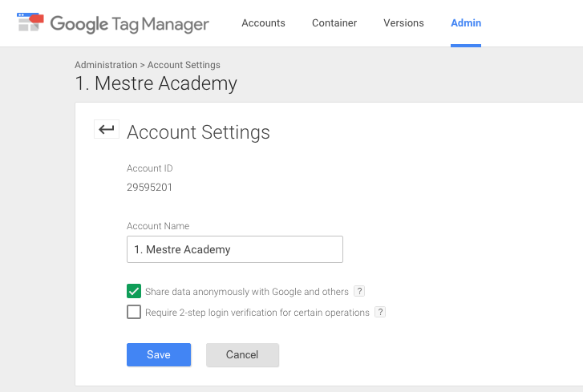This screenshot has width=583, height=392.
Task: Click the Account ID number 29595201
Action: coord(149,188)
